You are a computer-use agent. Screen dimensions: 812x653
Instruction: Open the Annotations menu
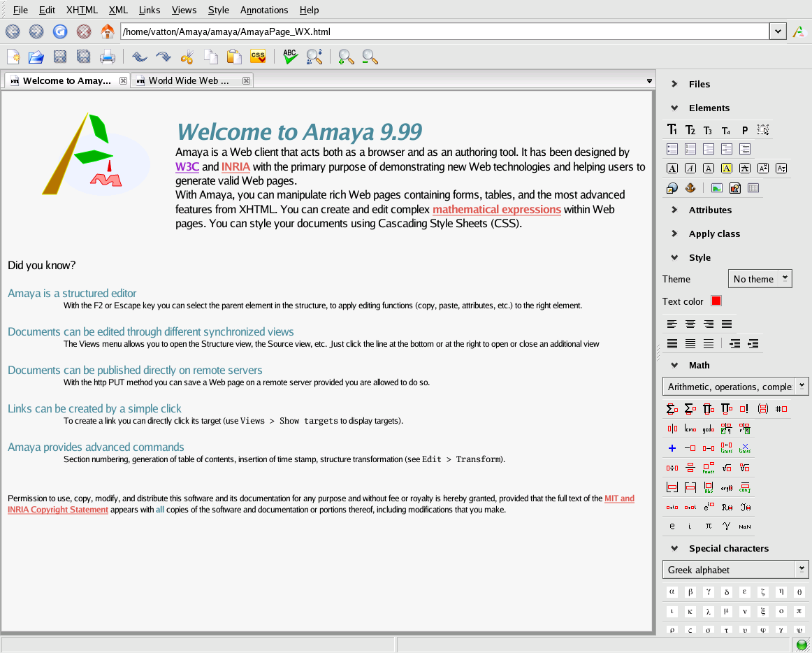(x=264, y=10)
